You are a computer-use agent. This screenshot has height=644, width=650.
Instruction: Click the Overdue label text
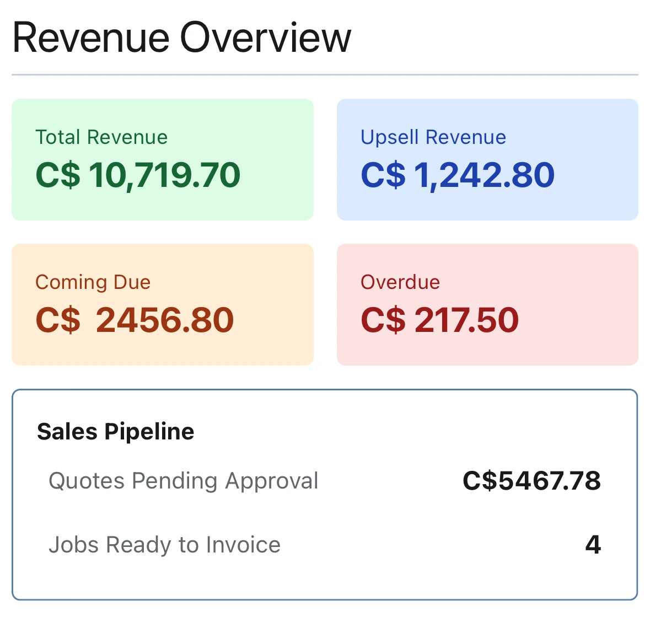tap(400, 282)
